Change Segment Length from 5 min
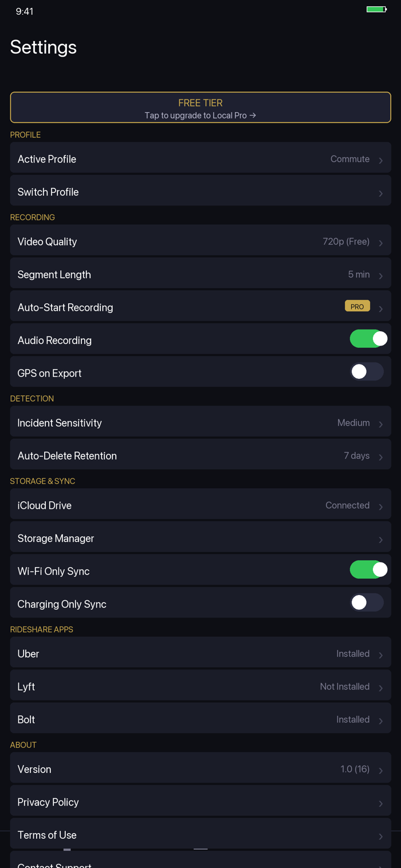 (x=200, y=275)
